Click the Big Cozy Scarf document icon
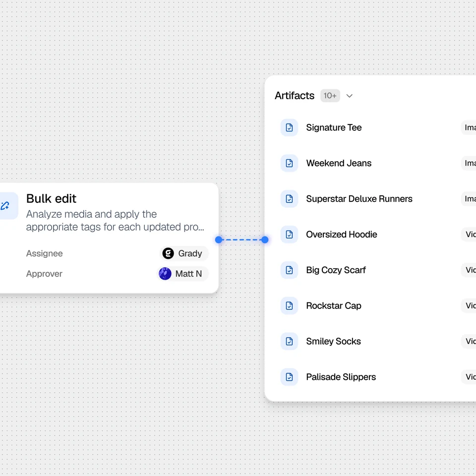476x476 pixels. coord(289,270)
